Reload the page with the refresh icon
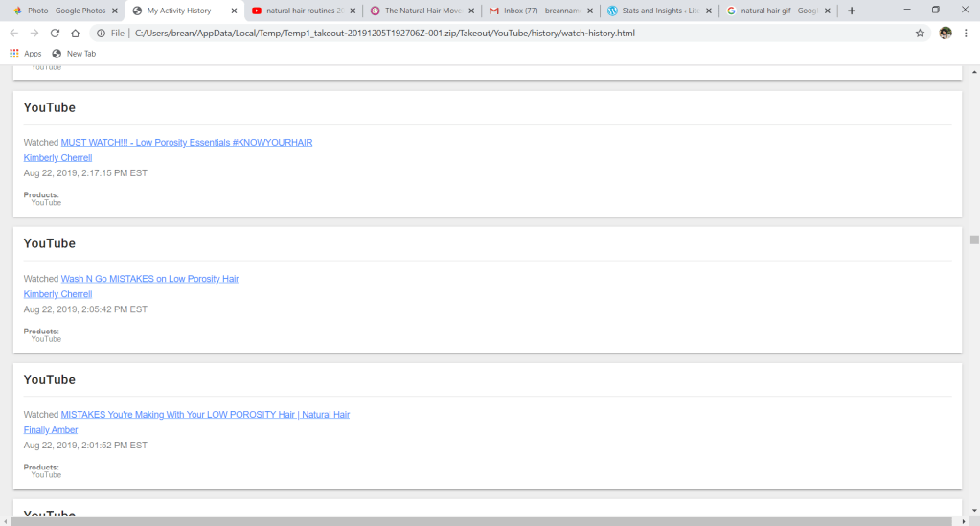The height and width of the screenshot is (526, 980). [55, 33]
